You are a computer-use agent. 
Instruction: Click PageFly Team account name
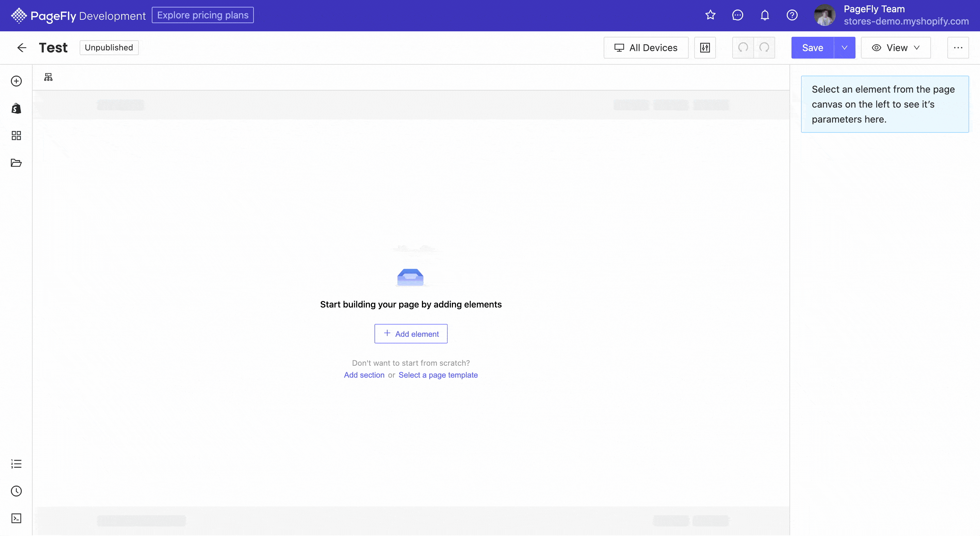click(x=874, y=9)
